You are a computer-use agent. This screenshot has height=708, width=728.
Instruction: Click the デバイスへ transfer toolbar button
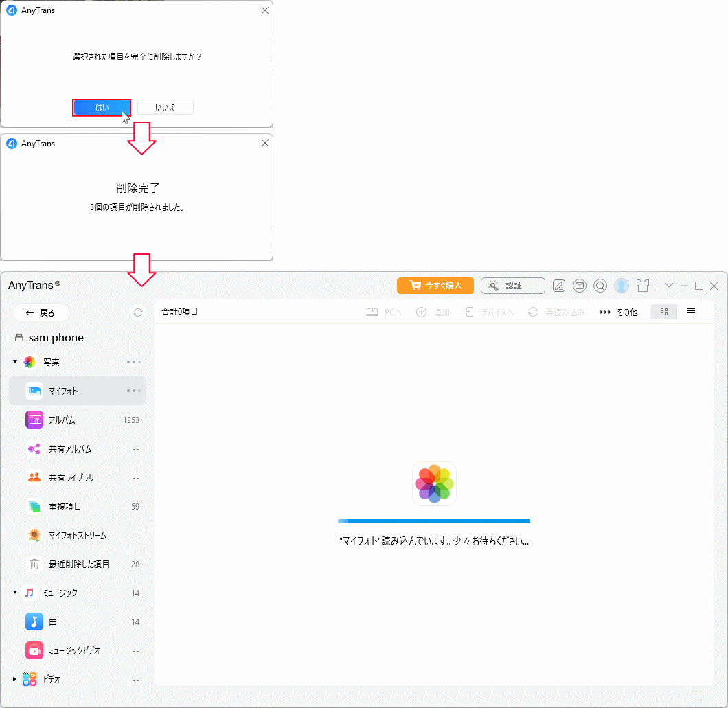489,312
